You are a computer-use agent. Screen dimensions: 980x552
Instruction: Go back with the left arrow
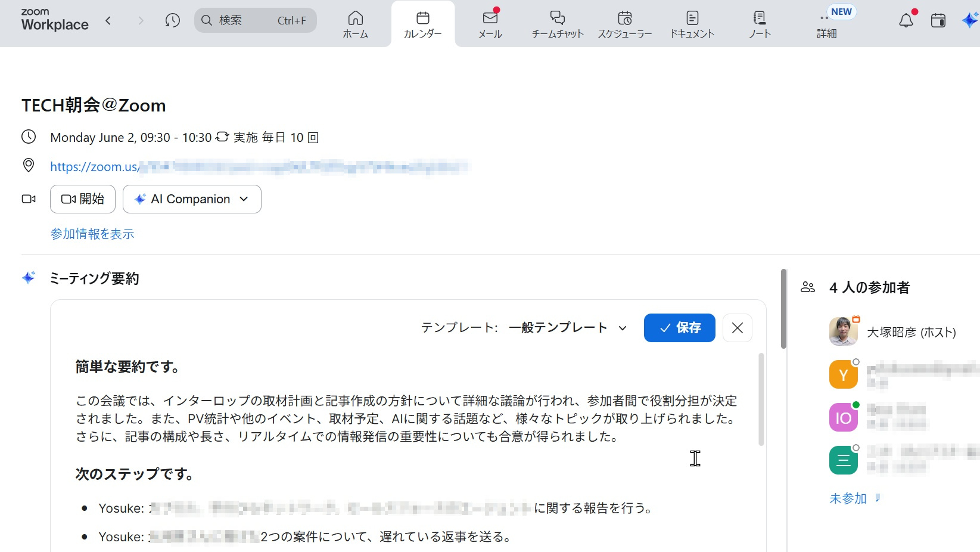point(108,21)
